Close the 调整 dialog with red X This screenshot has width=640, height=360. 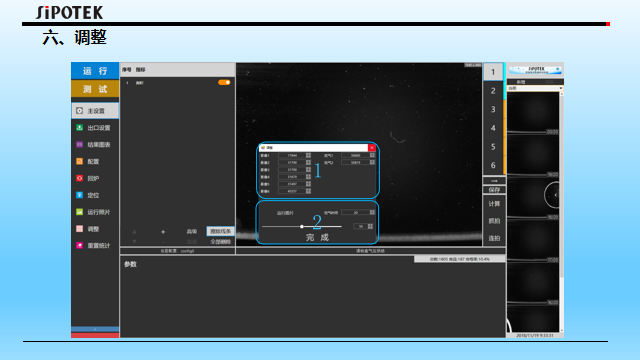click(x=372, y=148)
